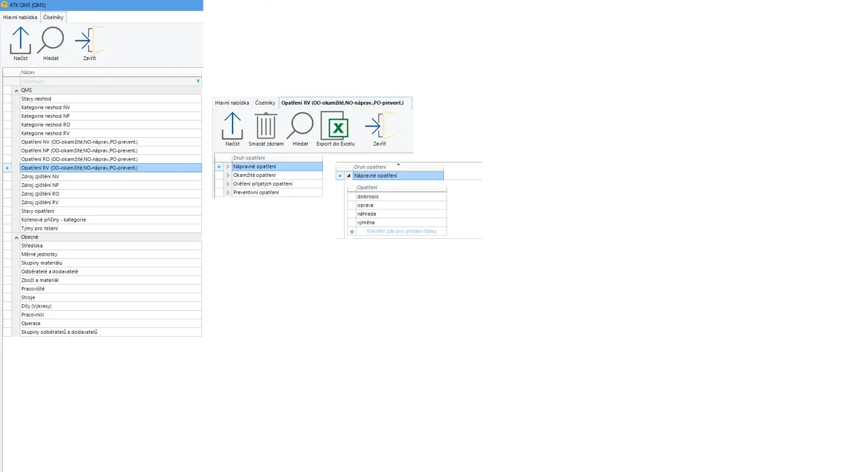The width and height of the screenshot is (868, 472).
Task: Click Načíst icon in the top-left toolbar
Action: [x=20, y=41]
